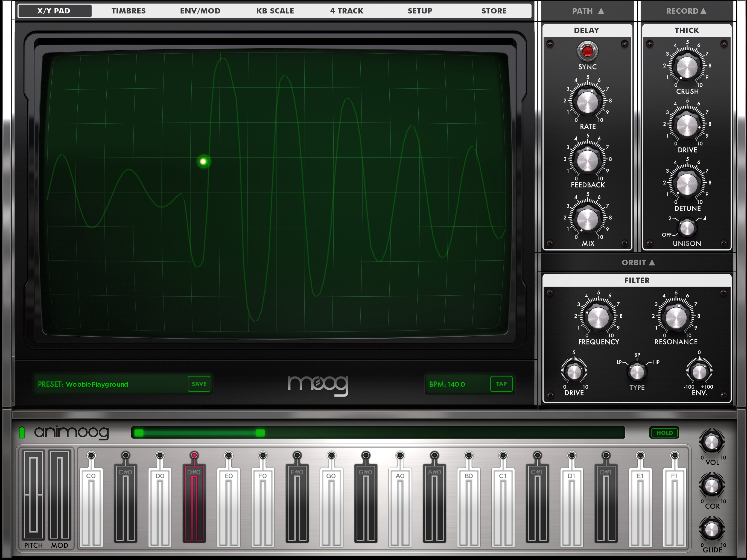Click the Filter FREQUENCY knob

pos(598,317)
